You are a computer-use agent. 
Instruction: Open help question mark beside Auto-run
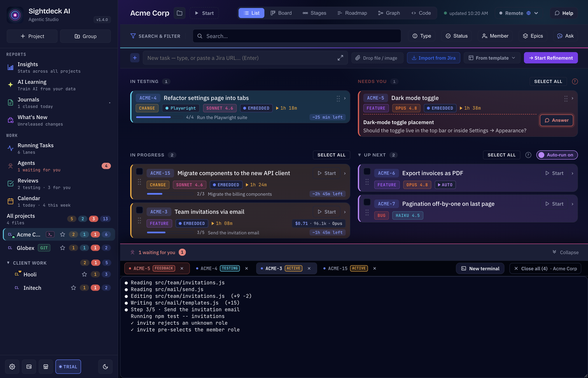point(528,155)
